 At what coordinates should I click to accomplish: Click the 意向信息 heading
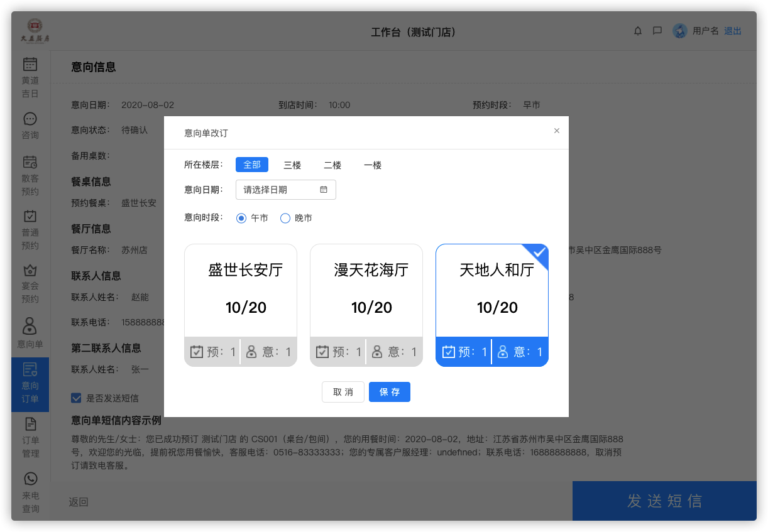click(94, 67)
